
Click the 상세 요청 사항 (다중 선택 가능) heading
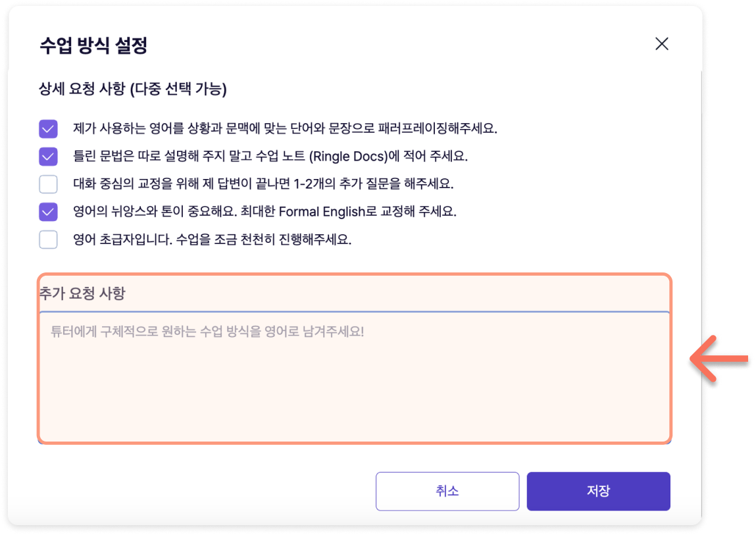click(133, 89)
